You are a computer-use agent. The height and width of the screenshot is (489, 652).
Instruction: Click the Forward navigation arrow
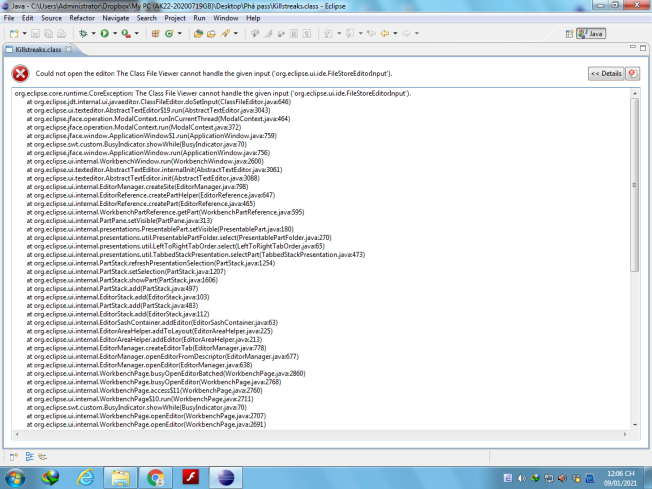406,34
